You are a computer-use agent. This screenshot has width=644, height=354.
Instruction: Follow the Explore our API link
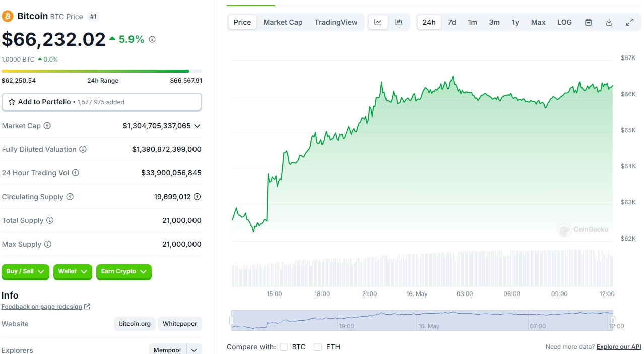click(619, 347)
